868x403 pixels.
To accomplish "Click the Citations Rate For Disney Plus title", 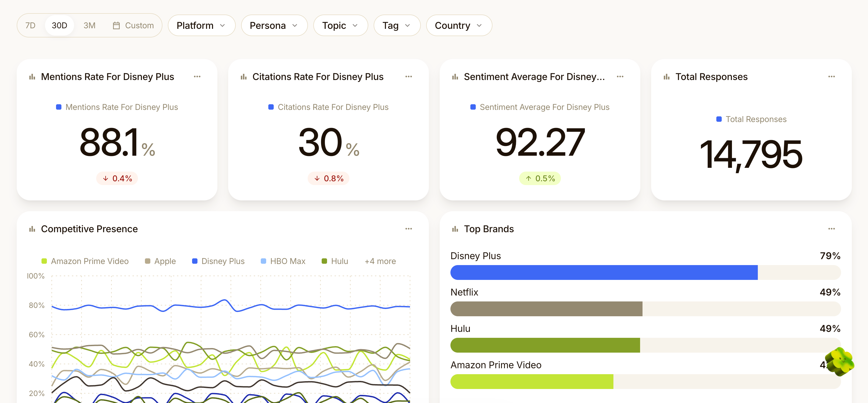I will click(318, 77).
